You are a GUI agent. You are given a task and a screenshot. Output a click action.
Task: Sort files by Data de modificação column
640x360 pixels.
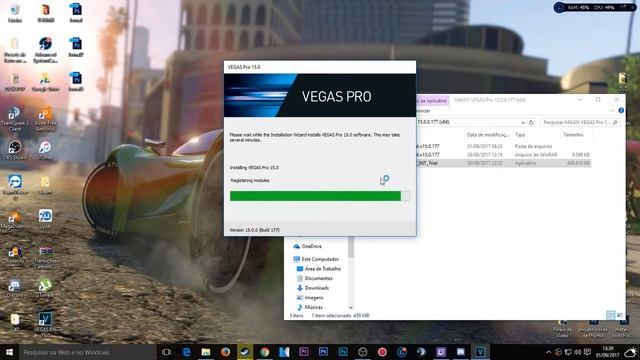coord(488,135)
